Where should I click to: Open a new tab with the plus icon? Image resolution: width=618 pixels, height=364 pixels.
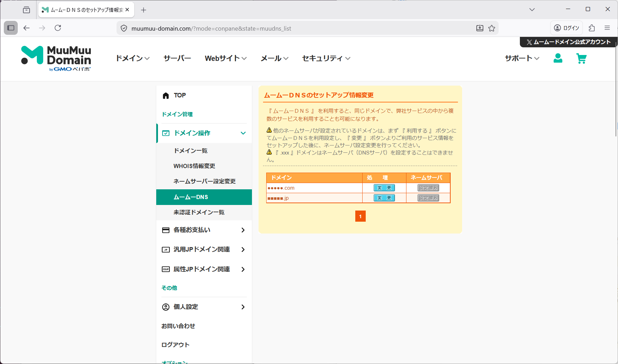[x=144, y=10]
